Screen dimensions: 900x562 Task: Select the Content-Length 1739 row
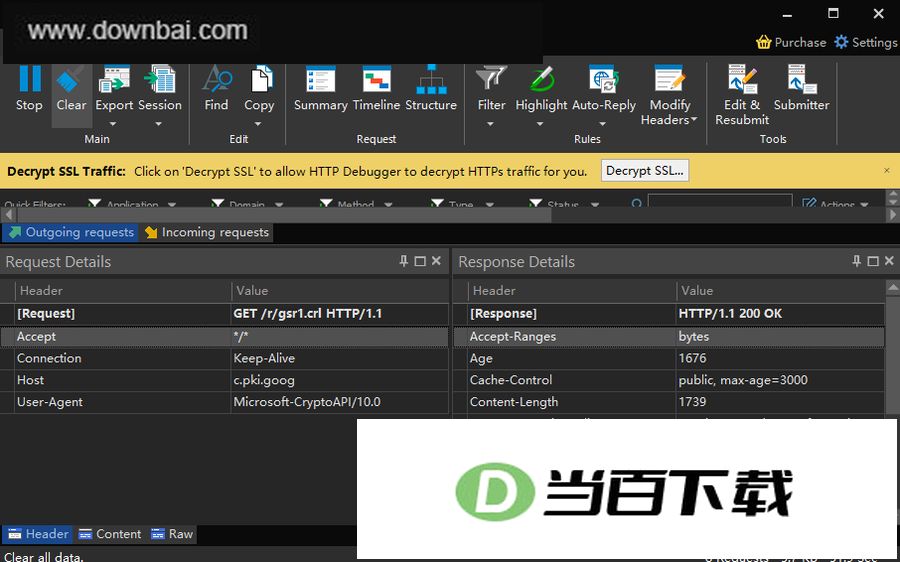pyautogui.click(x=669, y=402)
